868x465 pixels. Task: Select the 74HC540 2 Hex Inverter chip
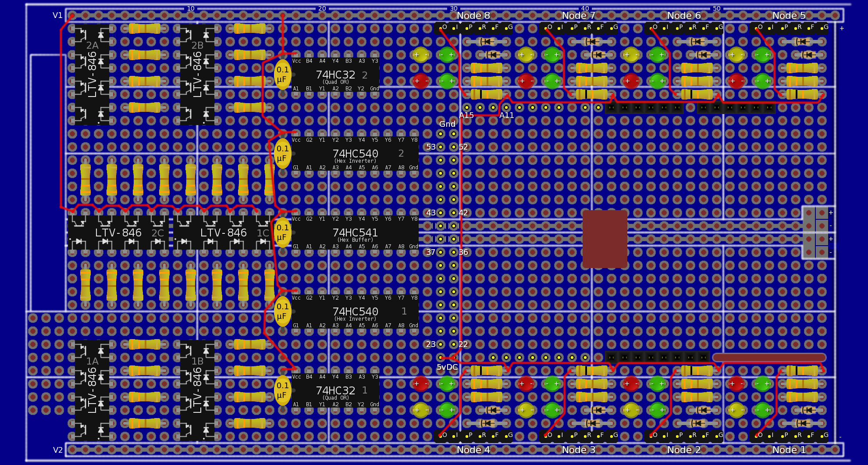click(355, 154)
